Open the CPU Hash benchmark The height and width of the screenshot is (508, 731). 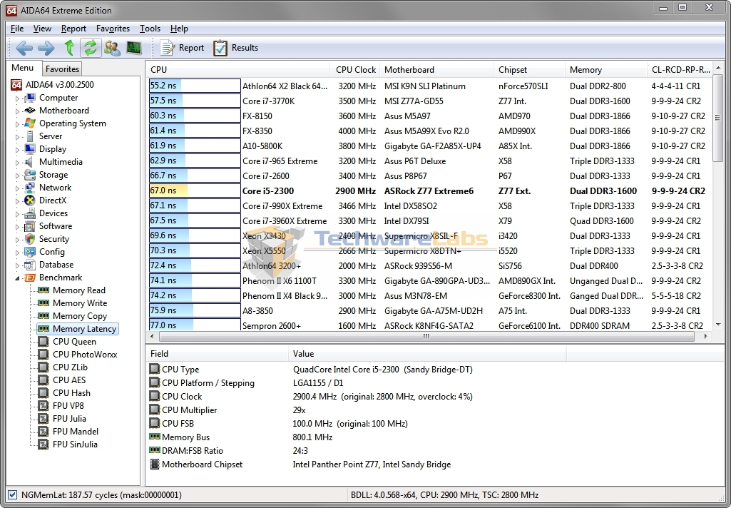pyautogui.click(x=64, y=393)
